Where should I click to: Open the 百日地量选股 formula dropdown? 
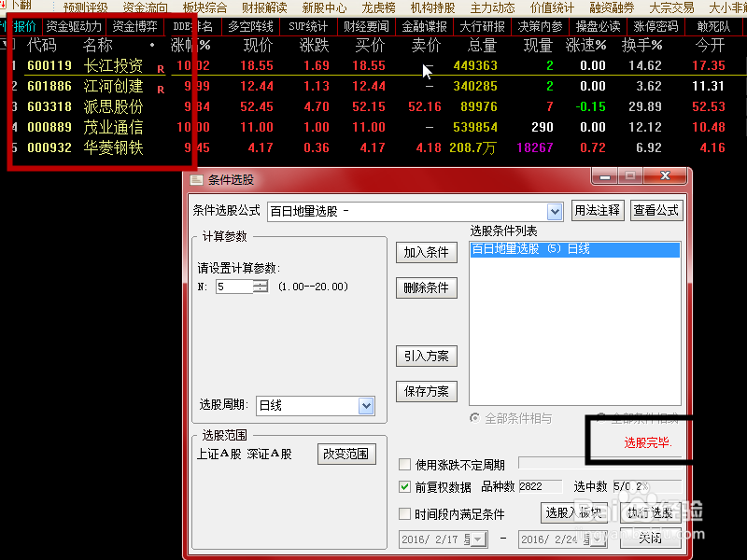(556, 210)
